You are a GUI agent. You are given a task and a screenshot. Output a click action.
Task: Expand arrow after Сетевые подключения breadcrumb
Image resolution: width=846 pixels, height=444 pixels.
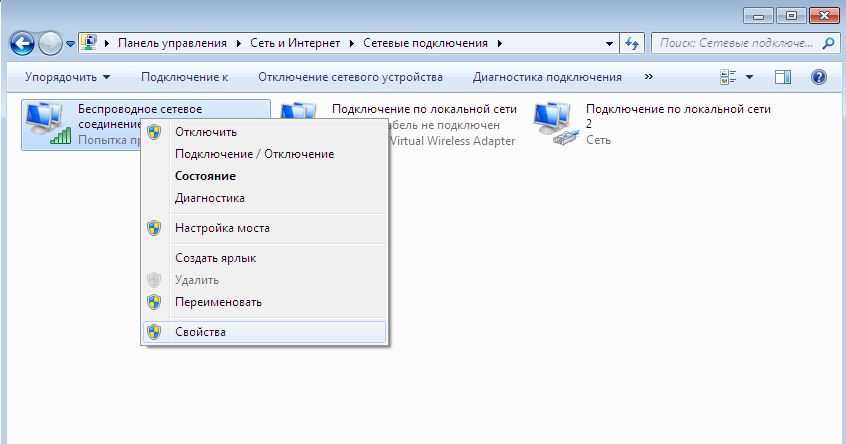click(x=500, y=43)
